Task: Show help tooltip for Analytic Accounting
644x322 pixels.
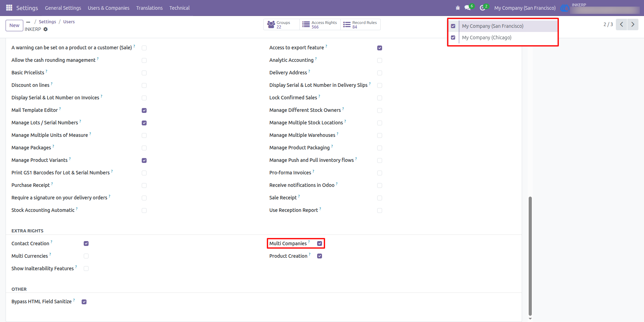Action: (316, 58)
